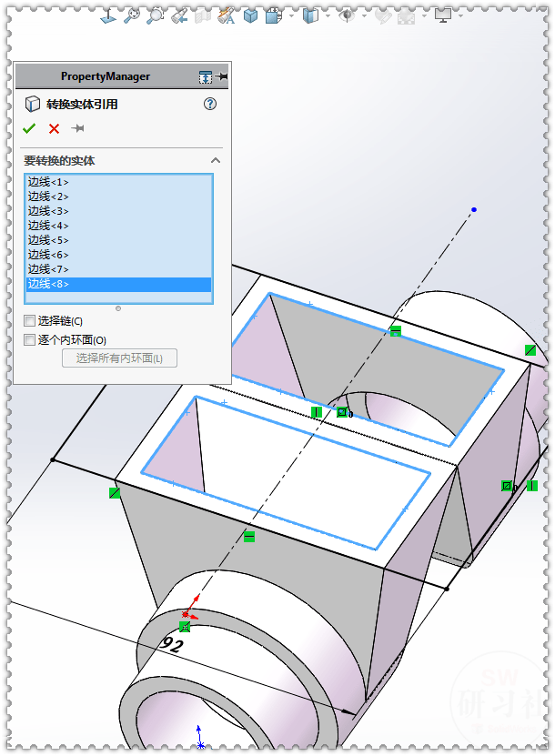Click the View Orientation icon
The height and width of the screenshot is (756, 555).
pos(273,17)
